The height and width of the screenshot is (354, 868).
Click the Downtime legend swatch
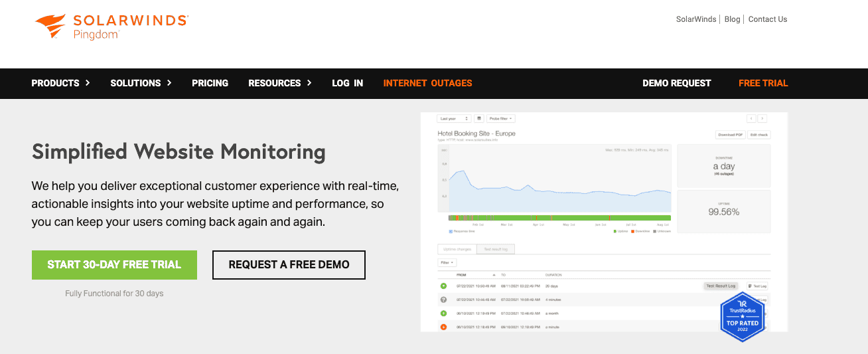(x=633, y=231)
